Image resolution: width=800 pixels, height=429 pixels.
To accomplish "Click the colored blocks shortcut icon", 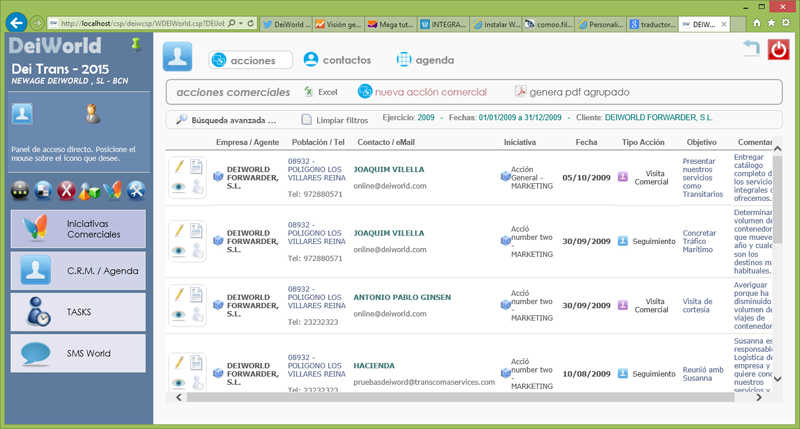I will 89,190.
